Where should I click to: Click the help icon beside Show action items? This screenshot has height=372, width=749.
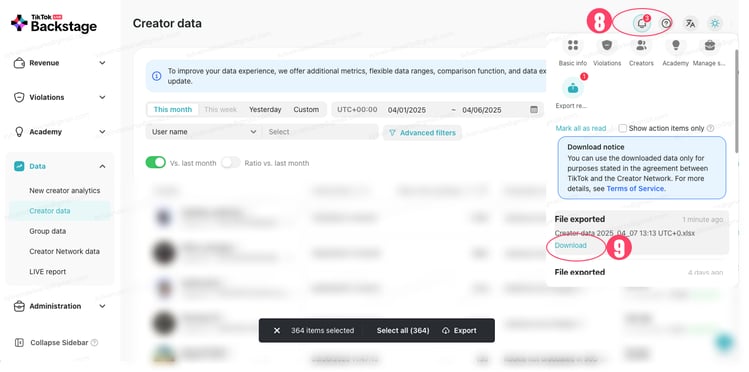click(710, 128)
